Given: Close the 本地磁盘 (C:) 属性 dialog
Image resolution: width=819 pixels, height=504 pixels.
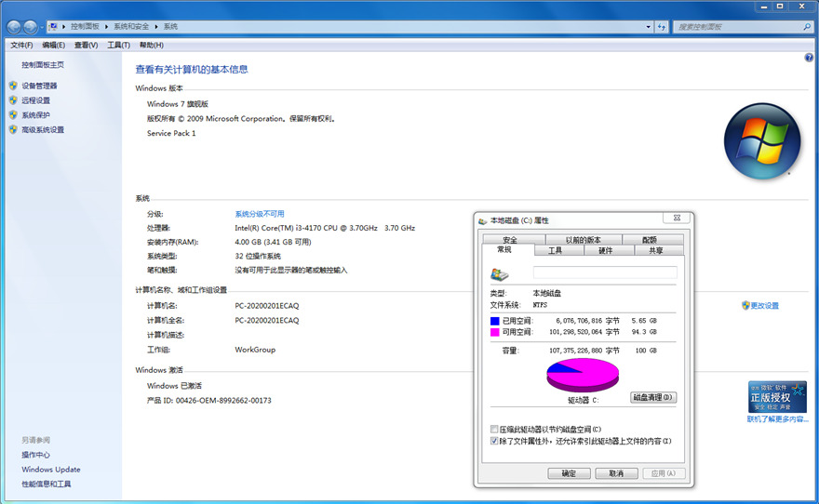Looking at the screenshot, I should (677, 219).
